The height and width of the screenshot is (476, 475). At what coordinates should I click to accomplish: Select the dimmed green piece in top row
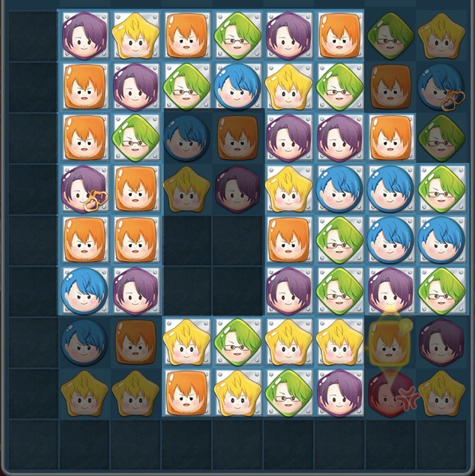click(x=391, y=36)
